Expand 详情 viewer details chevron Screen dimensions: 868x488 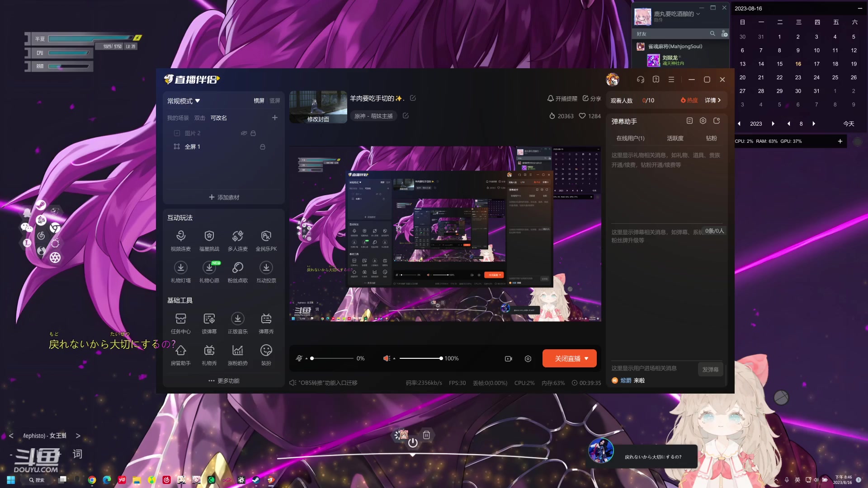point(713,100)
